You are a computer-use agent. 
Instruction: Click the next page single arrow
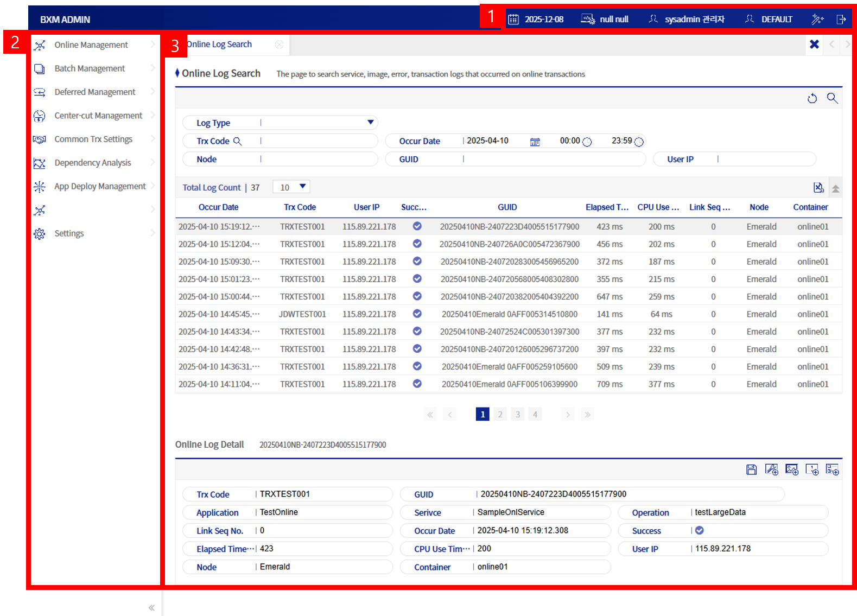568,415
